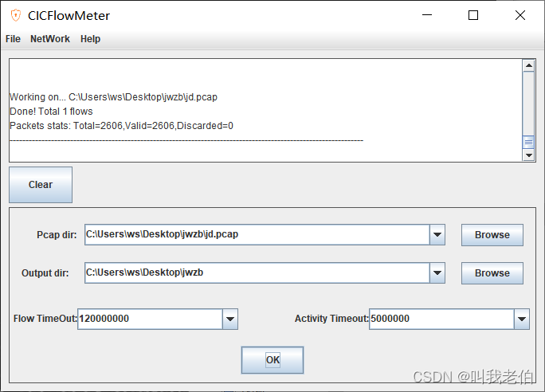Screen dimensions: 545x392
Task: Open the File menu
Action: [x=13, y=39]
